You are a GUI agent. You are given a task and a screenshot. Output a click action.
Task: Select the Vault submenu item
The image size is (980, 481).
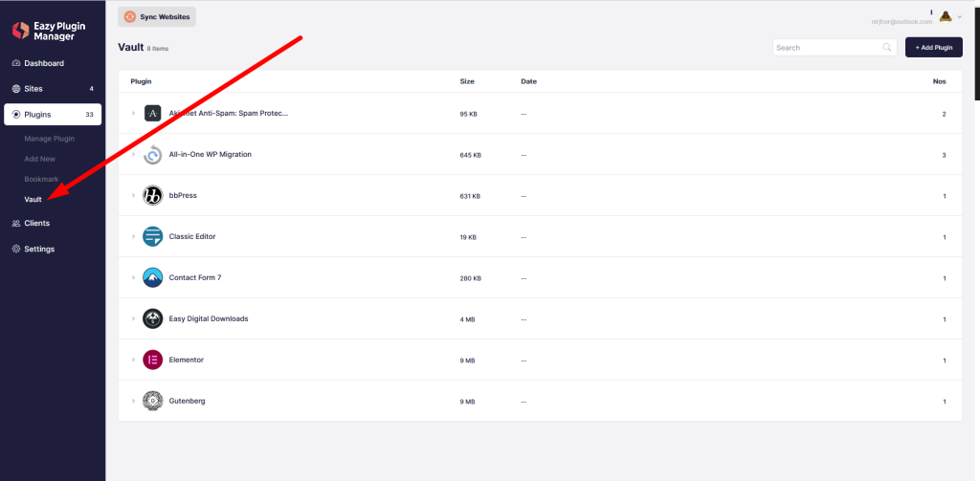(x=33, y=200)
